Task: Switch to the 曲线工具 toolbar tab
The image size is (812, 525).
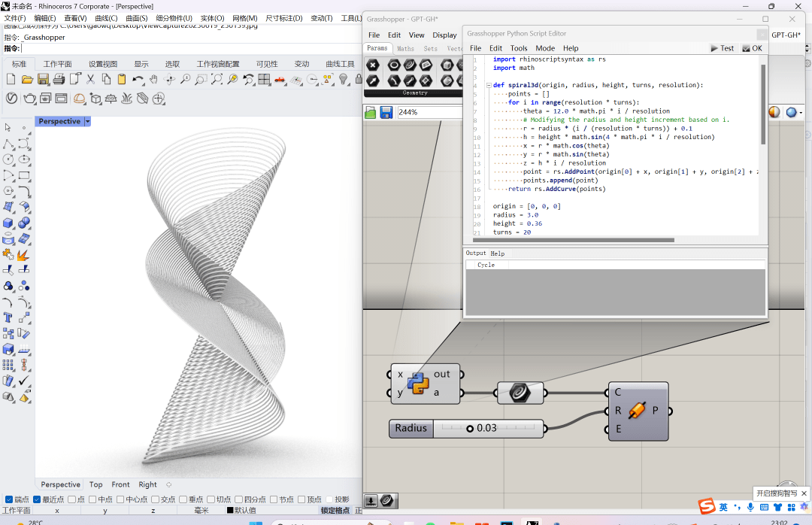Action: (341, 64)
